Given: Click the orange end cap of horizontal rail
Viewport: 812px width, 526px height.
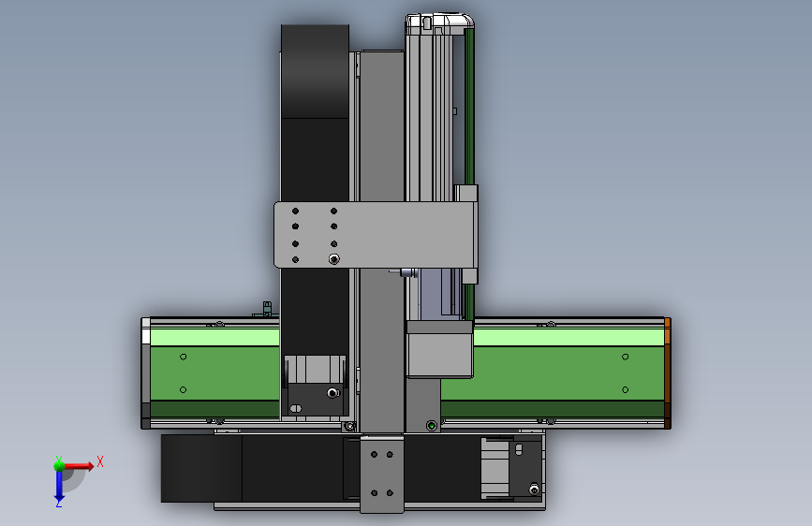Looking at the screenshot, I should (668, 373).
